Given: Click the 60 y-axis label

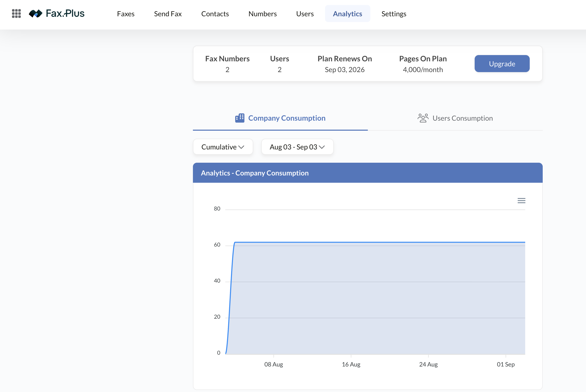Looking at the screenshot, I should click(217, 245).
